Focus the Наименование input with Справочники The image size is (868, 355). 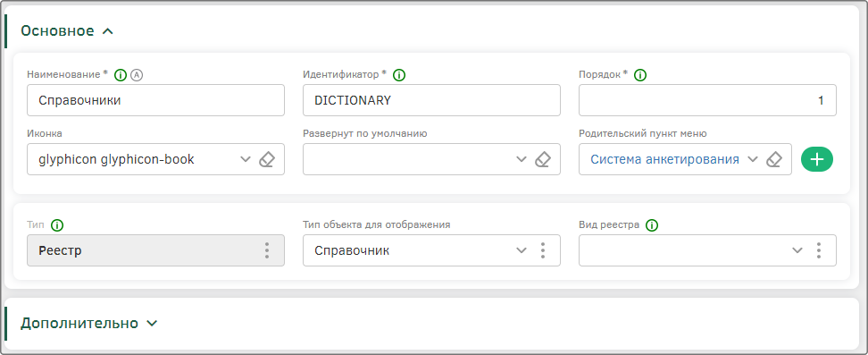(155, 100)
